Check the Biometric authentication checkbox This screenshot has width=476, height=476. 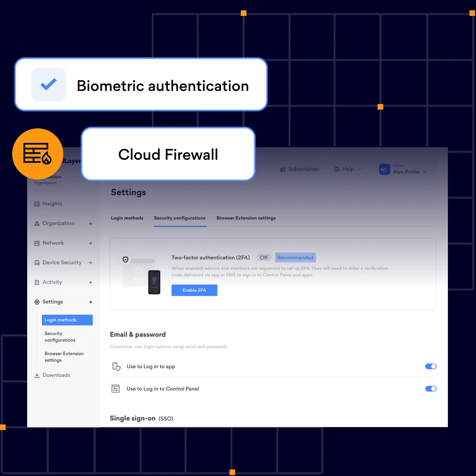coord(49,84)
